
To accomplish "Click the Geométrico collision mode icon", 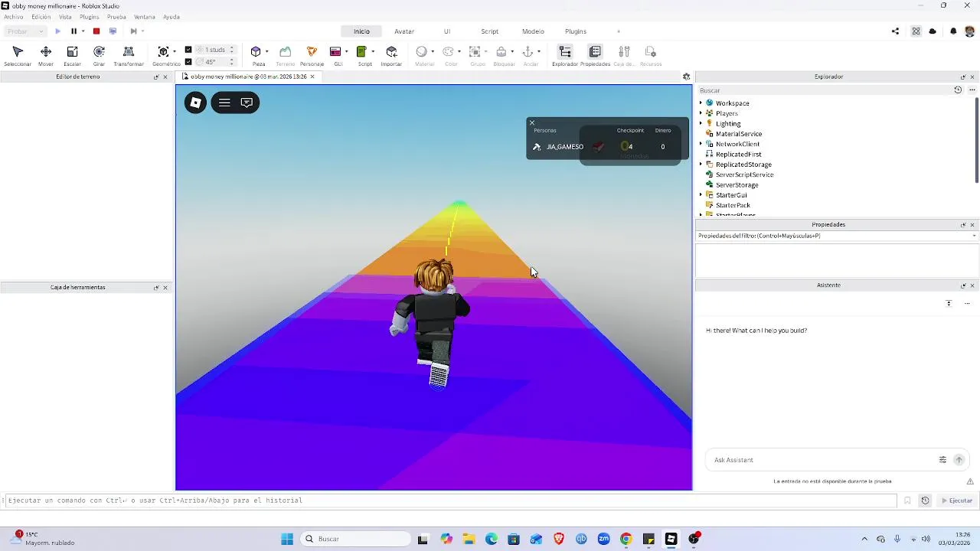I will (x=163, y=52).
